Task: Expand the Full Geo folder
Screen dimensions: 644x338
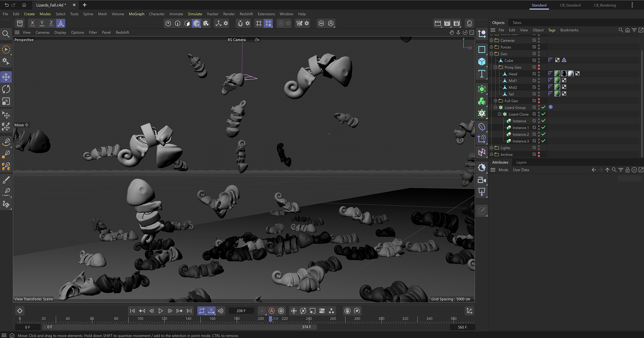Action: [x=495, y=101]
